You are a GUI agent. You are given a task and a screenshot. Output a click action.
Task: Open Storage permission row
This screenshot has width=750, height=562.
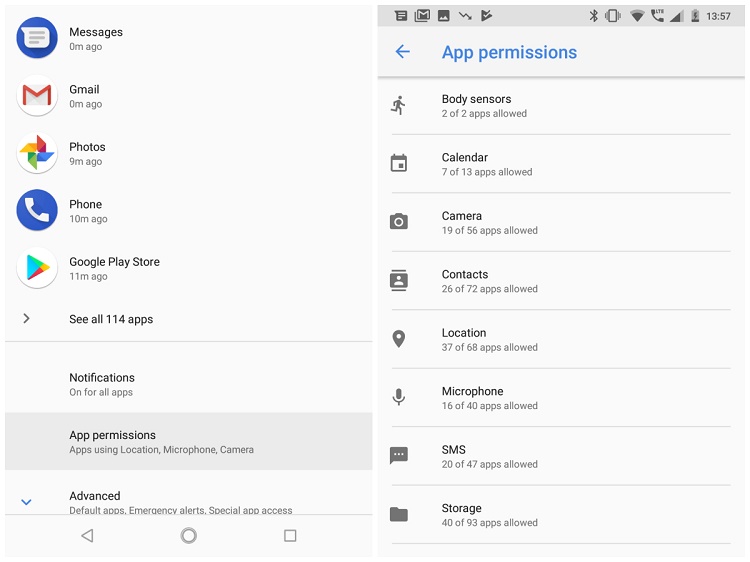[x=561, y=515]
